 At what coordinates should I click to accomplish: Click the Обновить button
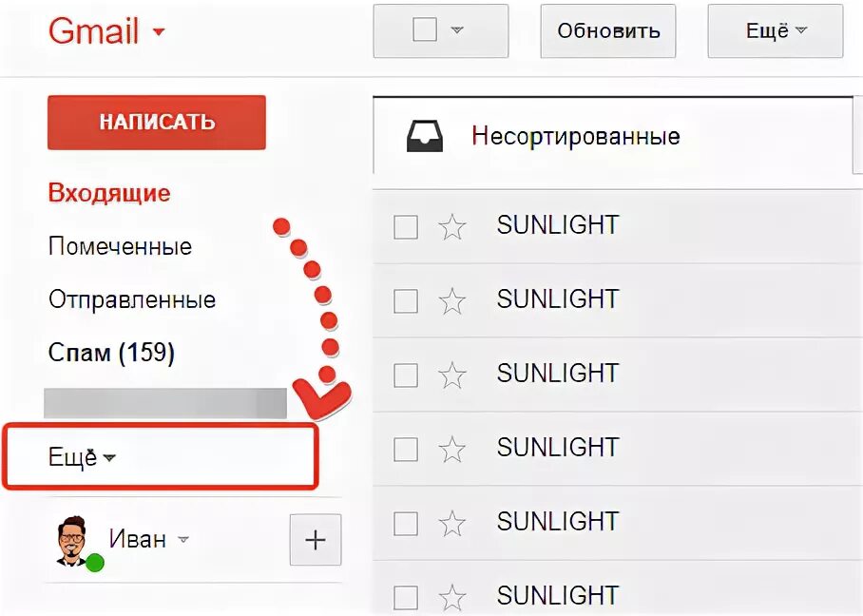point(608,30)
